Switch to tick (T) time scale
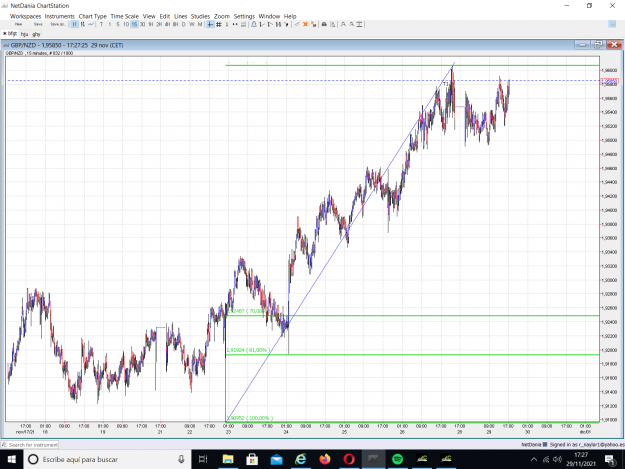Image resolution: width=625 pixels, height=469 pixels. click(101, 24)
